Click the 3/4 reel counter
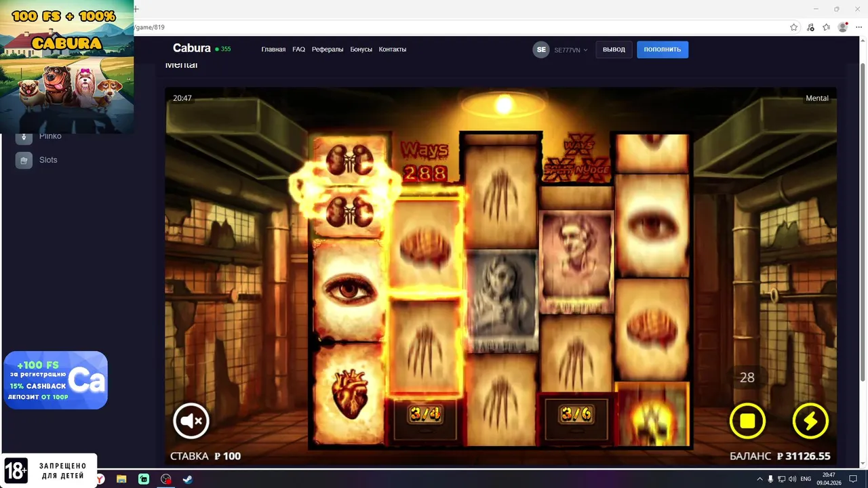This screenshot has height=488, width=868. click(x=425, y=414)
